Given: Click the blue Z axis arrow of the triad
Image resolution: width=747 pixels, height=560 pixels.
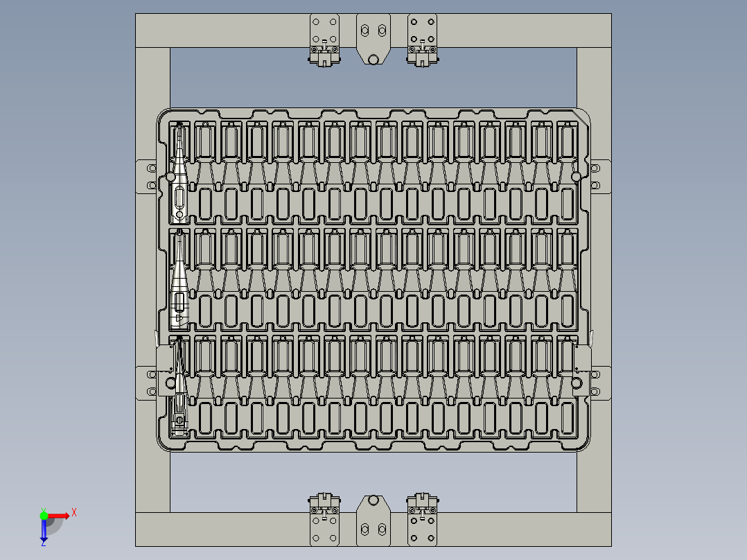Looking at the screenshot, I should click(44, 532).
